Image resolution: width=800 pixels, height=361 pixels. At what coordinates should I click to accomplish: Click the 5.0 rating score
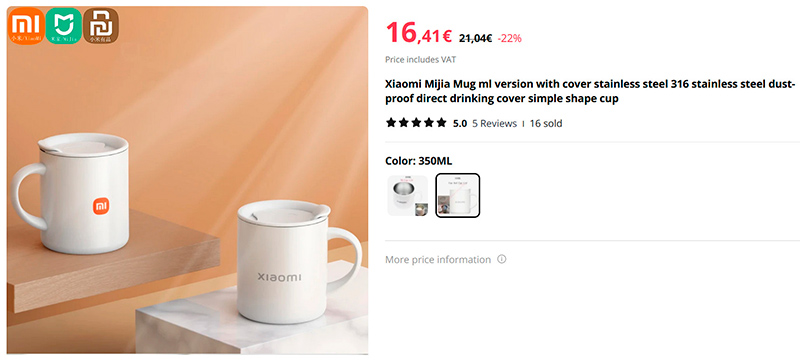click(460, 123)
